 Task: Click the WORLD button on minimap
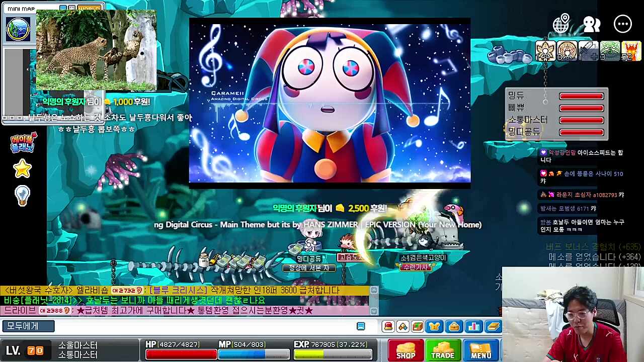click(x=89, y=9)
